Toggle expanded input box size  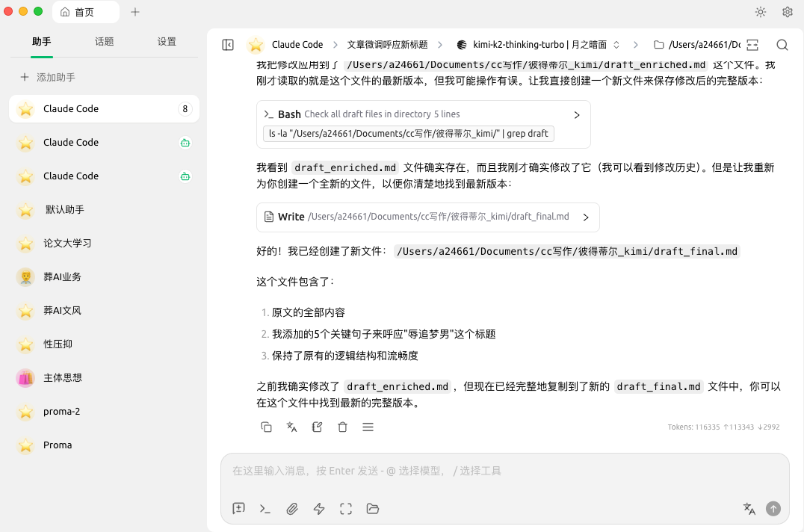346,509
